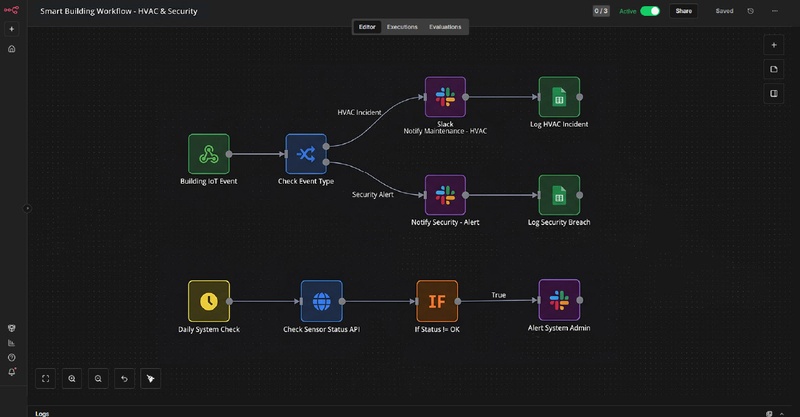This screenshot has height=417, width=800.
Task: Select the Alert System Admin Slack node
Action: coord(559,300)
